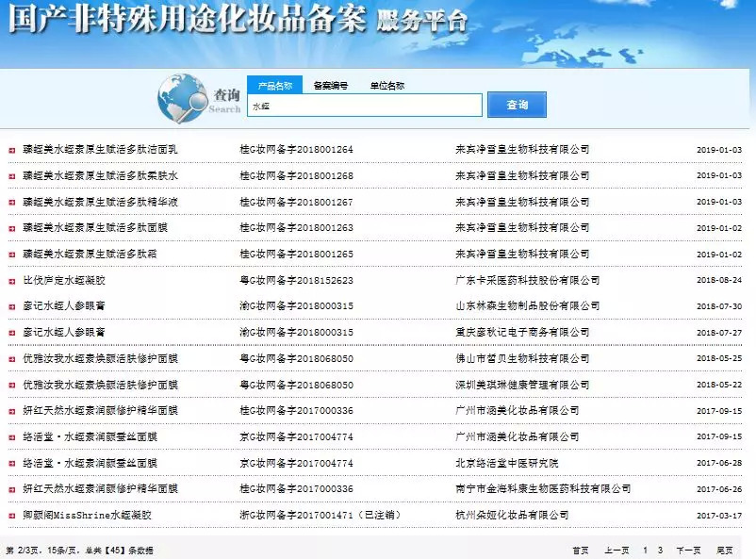Click the date 2018-05-22

pos(719,385)
